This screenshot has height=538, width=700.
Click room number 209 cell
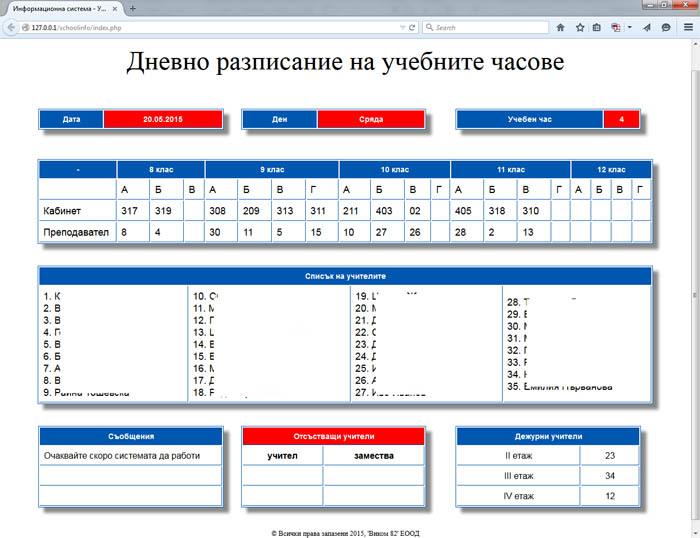pos(254,211)
